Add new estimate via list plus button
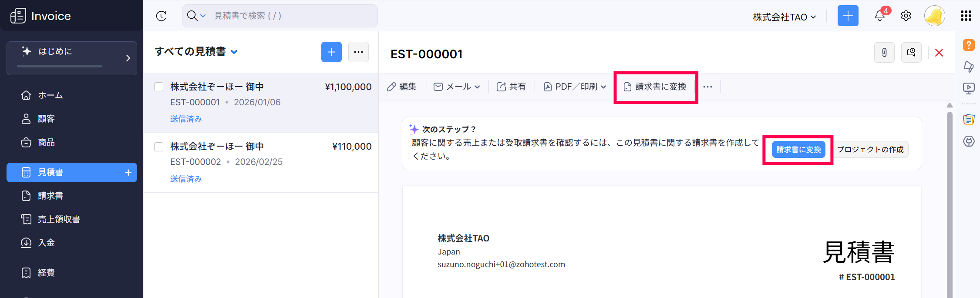The height and width of the screenshot is (298, 980). click(331, 52)
